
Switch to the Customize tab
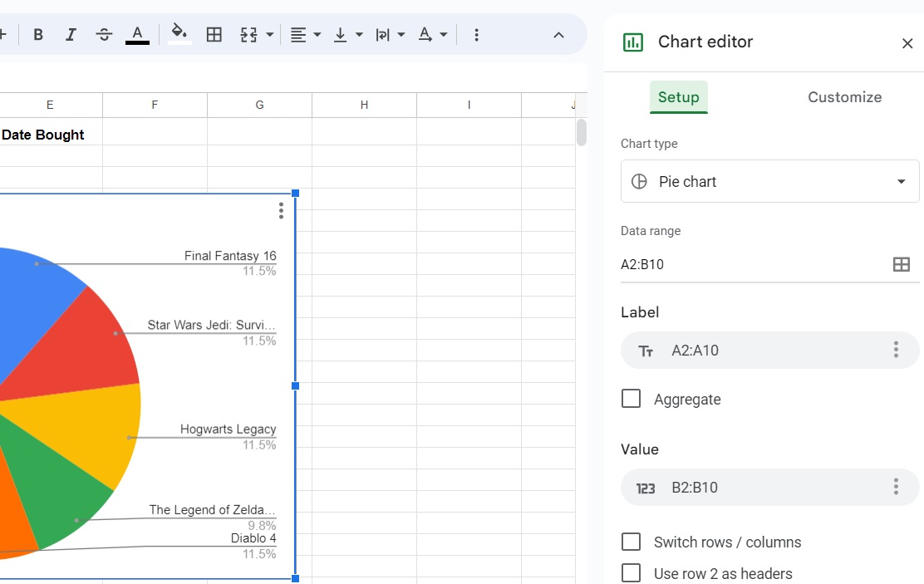click(x=844, y=97)
